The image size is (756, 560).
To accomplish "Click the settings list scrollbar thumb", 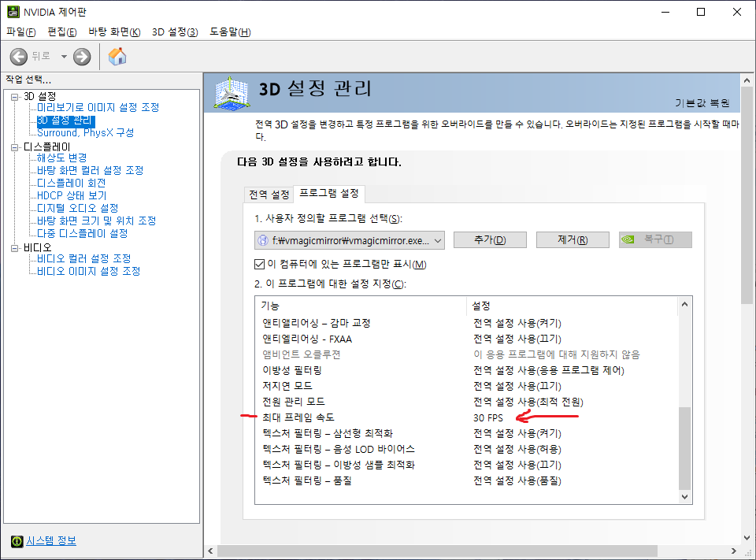I will coord(684,448).
